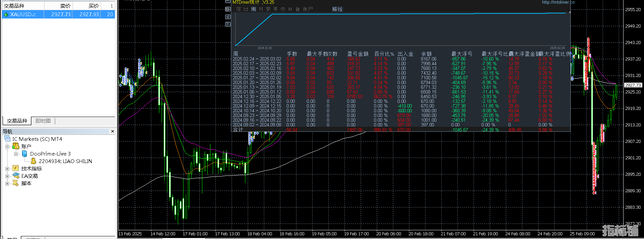
Task: Switch to the 交易品种 tab
Action: pos(17,121)
